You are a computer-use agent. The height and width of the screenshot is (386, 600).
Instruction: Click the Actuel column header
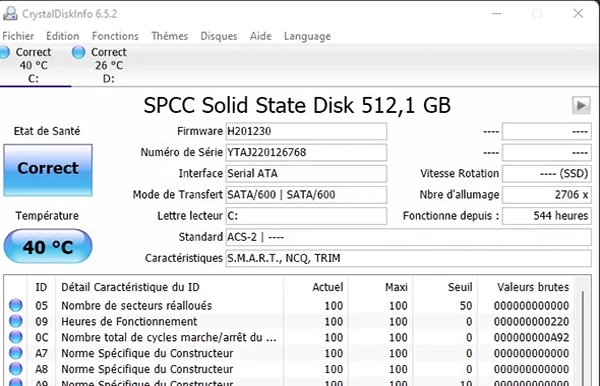point(316,287)
